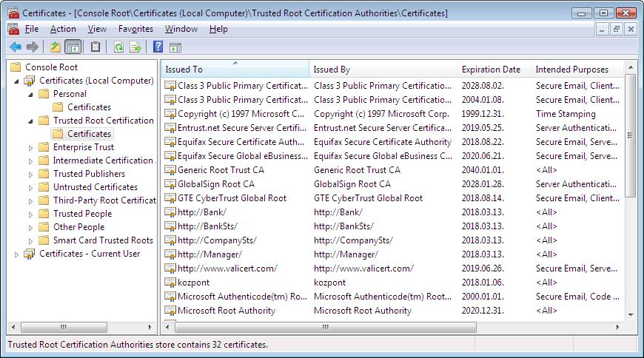
Task: Collapse the Certificates (Local Computer) node
Action: 16,81
